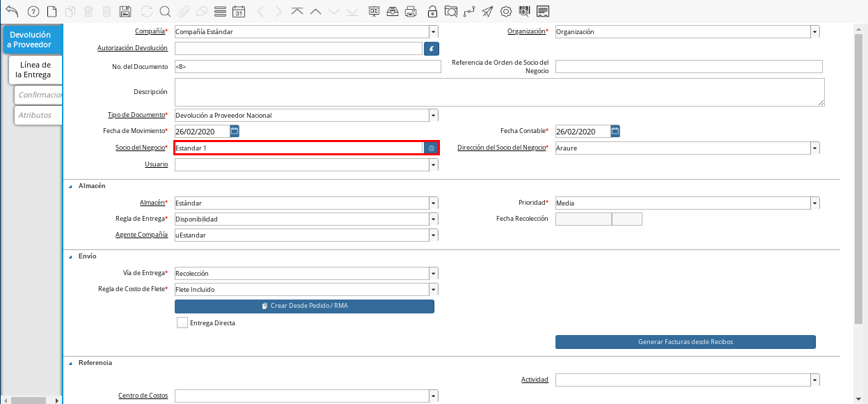The width and height of the screenshot is (868, 404).
Task: Go to last record icon
Action: (x=352, y=11)
